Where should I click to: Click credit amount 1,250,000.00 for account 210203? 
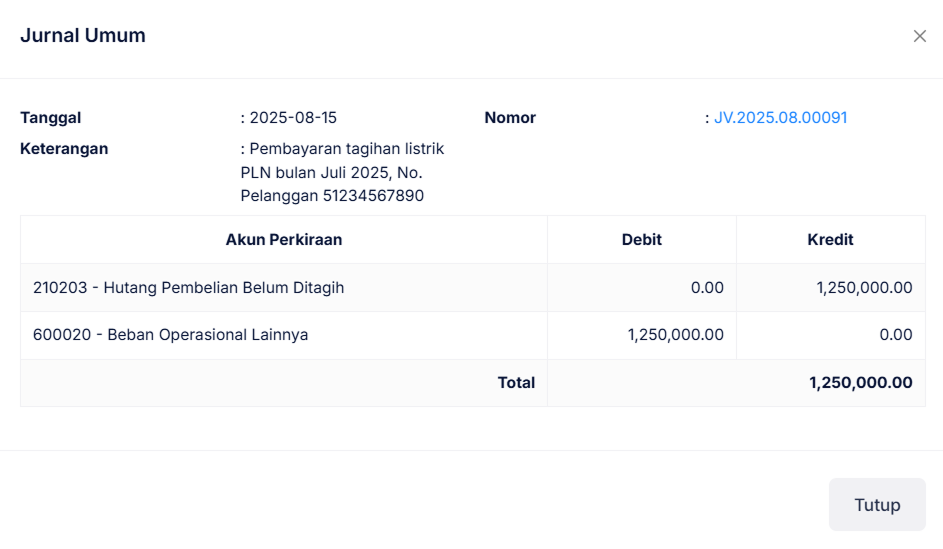tap(864, 288)
